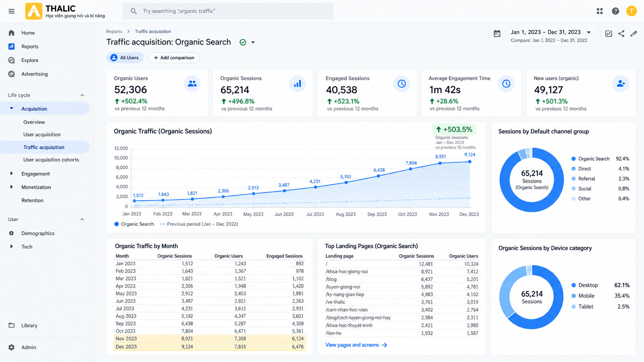Click the Engaged Sessions column header
Viewport: 644px width, 362px height.
(284, 256)
